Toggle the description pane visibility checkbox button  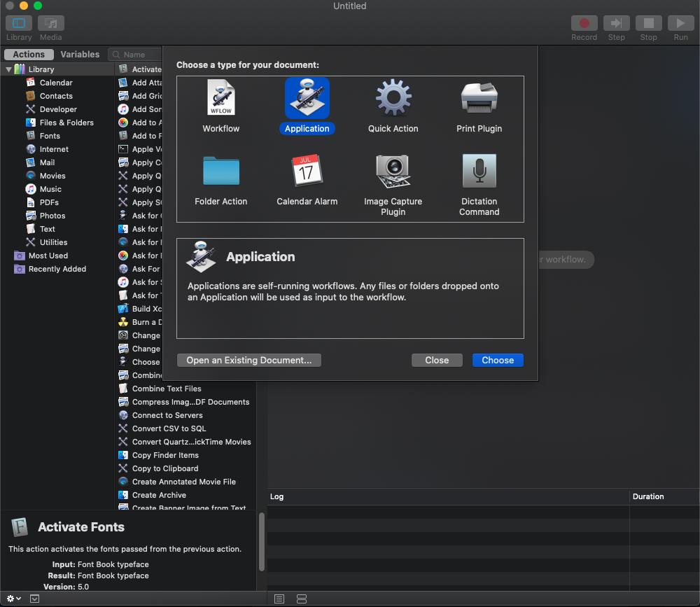coord(35,599)
